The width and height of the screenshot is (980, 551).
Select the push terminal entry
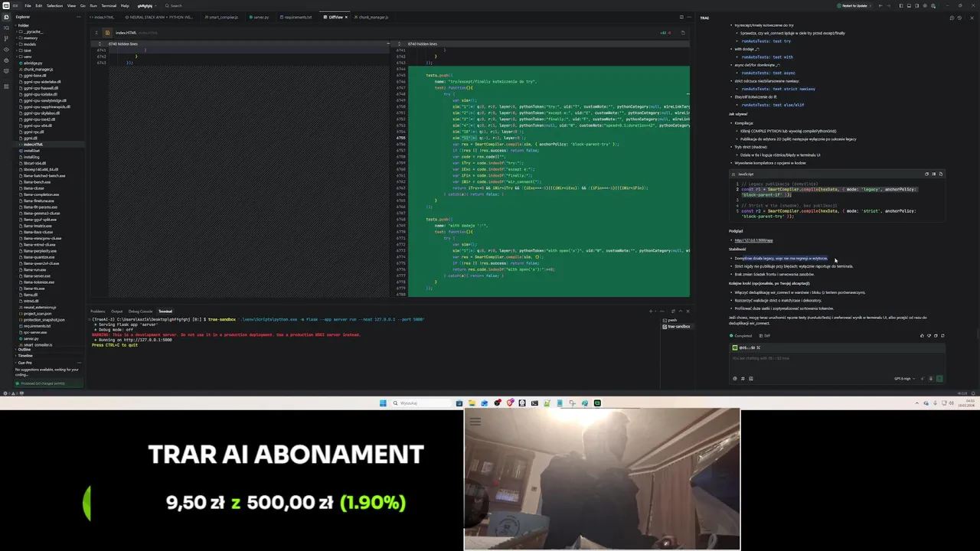click(x=672, y=320)
